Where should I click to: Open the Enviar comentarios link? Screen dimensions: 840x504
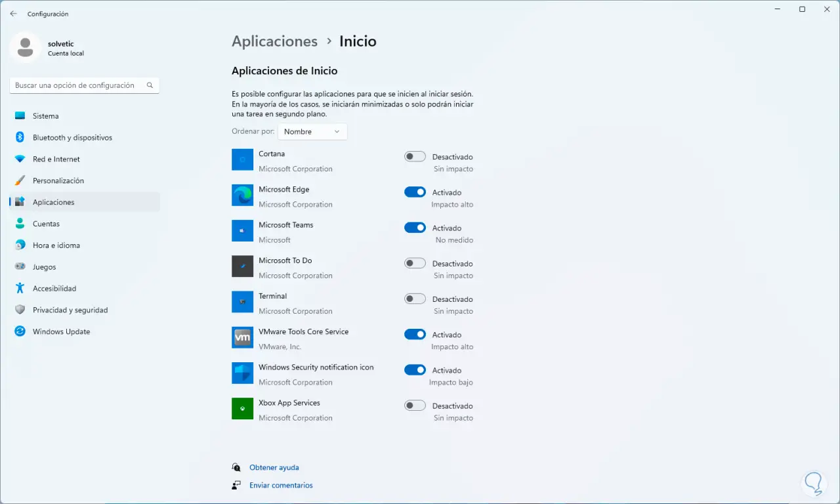281,485
